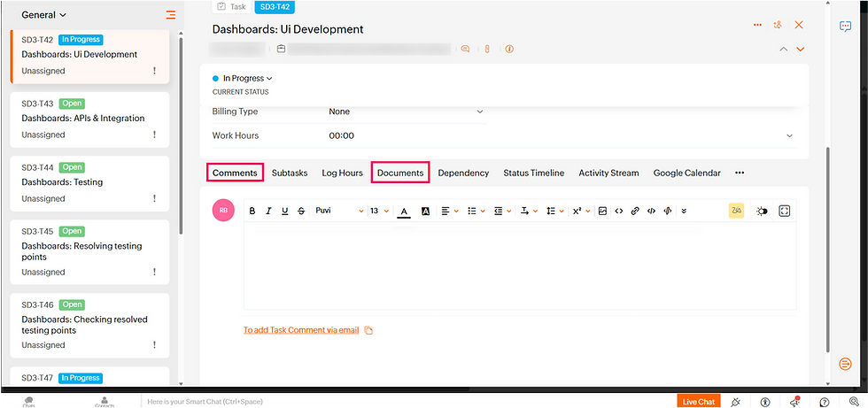This screenshot has width=868, height=408.
Task: Open the help question-mark icon in bottom bar
Action: 825,402
